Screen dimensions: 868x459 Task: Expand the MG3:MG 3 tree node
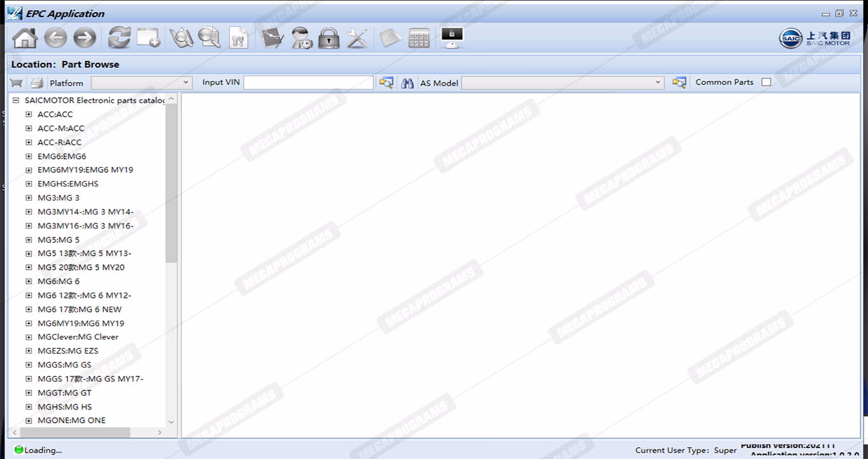[29, 197]
